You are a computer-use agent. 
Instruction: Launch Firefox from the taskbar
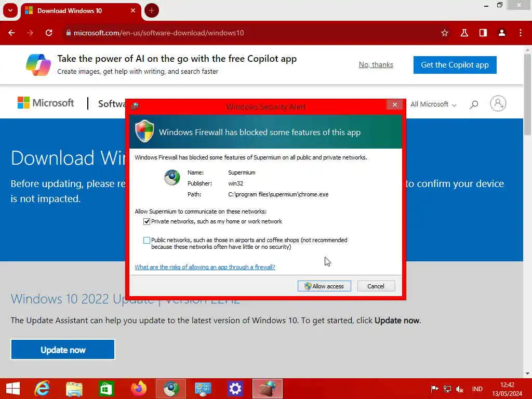[139, 389]
